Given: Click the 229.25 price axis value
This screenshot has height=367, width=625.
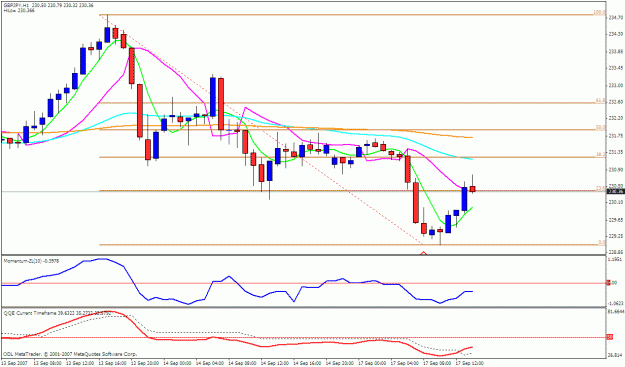Looking at the screenshot, I should [616, 236].
